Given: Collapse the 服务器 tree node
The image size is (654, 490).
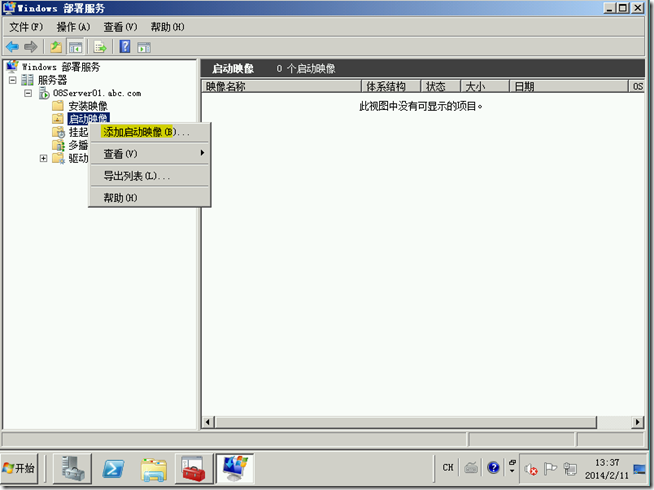Looking at the screenshot, I should click(x=13, y=80).
